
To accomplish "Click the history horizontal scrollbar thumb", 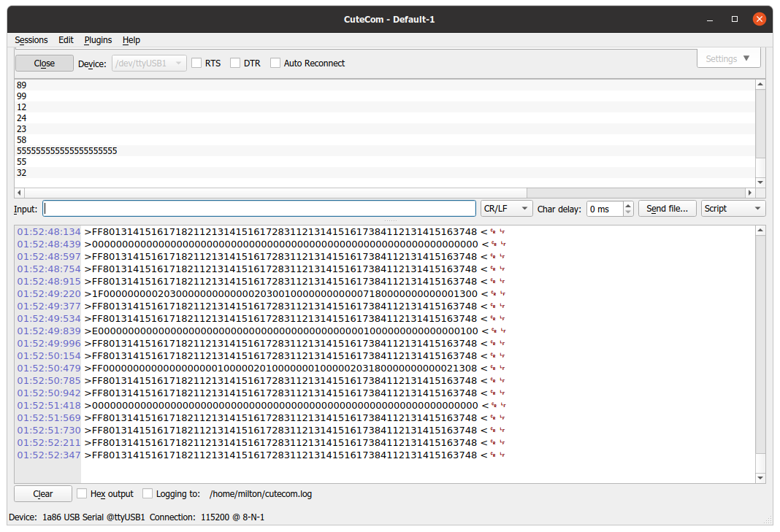I will pos(275,193).
